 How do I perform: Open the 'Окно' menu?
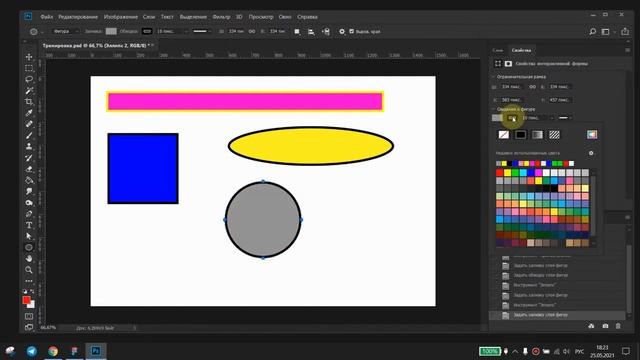(285, 17)
